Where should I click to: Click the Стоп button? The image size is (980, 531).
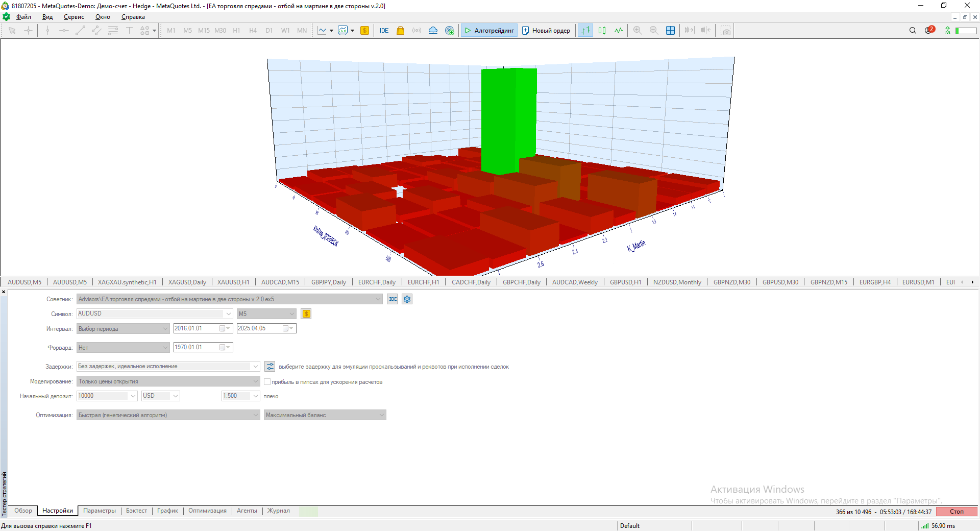(957, 512)
